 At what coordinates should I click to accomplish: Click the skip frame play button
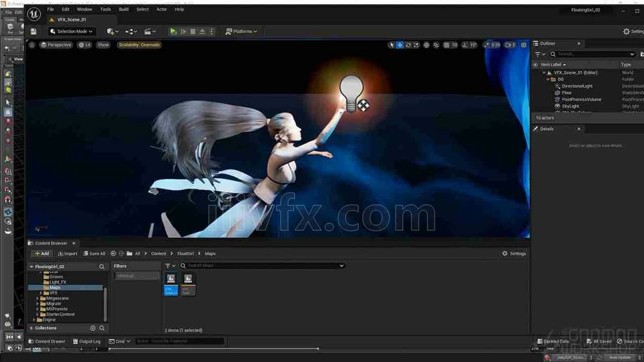pyautogui.click(x=183, y=32)
